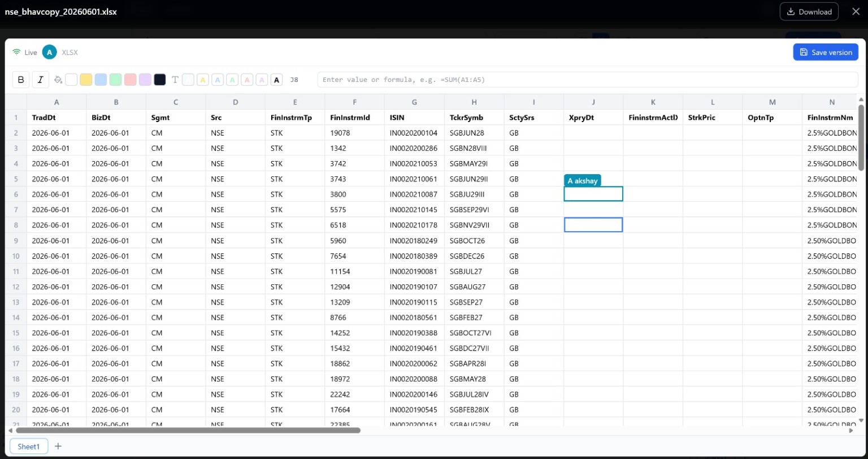
Task: Select ticker cell SGBOCT26
Action: 474,240
